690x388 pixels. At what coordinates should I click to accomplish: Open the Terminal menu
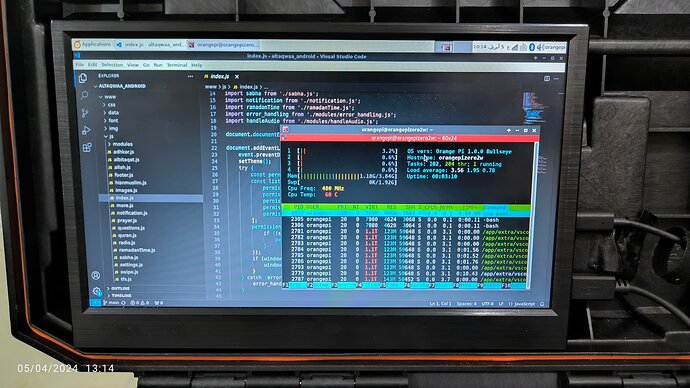[177, 65]
